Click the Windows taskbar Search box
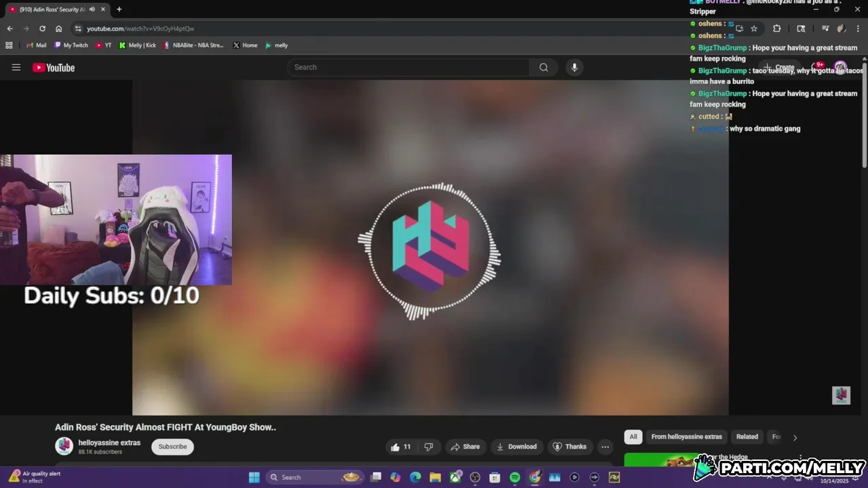 tap(315, 477)
